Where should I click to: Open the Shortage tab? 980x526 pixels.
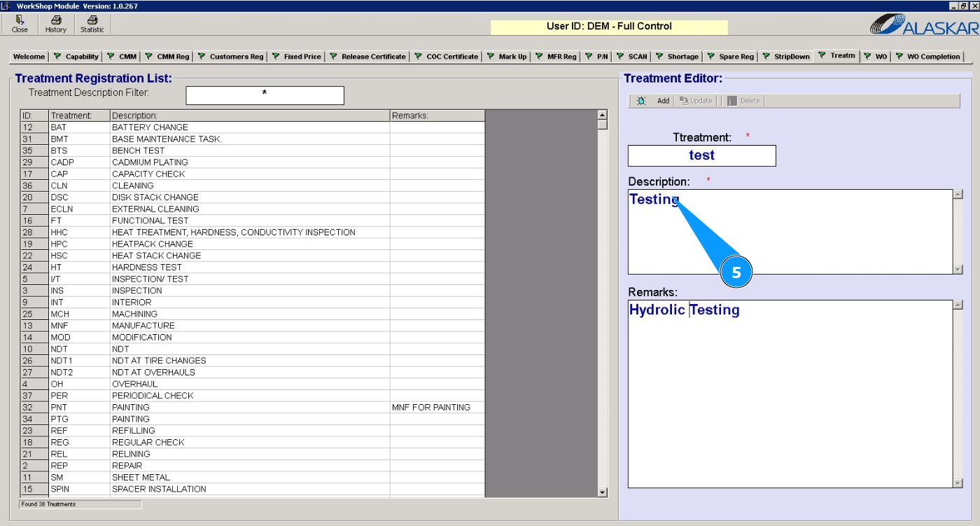click(x=677, y=57)
